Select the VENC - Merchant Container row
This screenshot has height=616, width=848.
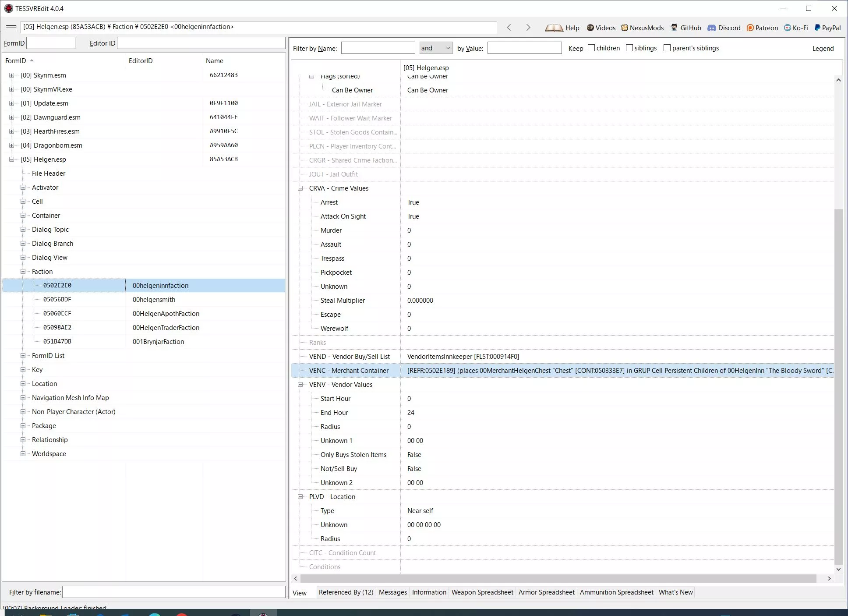click(562, 370)
